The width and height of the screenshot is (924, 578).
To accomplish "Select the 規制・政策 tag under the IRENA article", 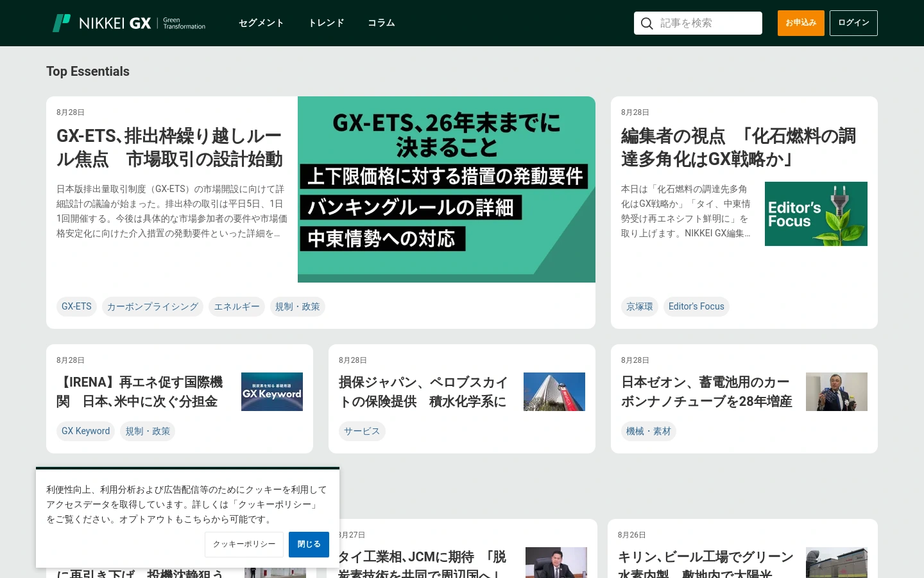I will pyautogui.click(x=148, y=432).
